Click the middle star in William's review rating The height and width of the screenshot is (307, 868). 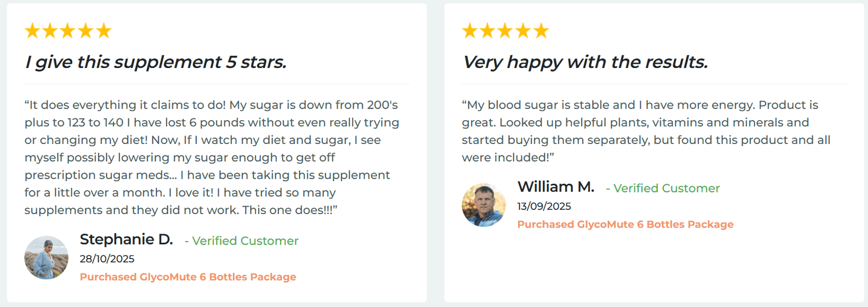click(505, 31)
